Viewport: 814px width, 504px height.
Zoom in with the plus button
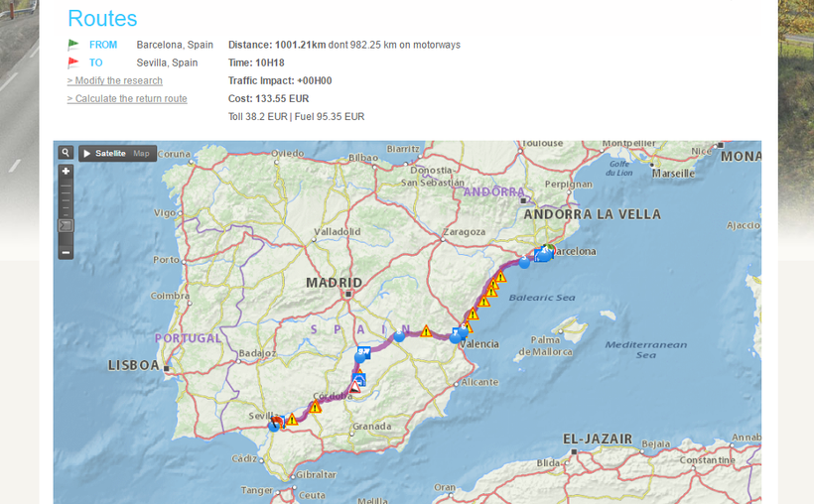pyautogui.click(x=66, y=172)
